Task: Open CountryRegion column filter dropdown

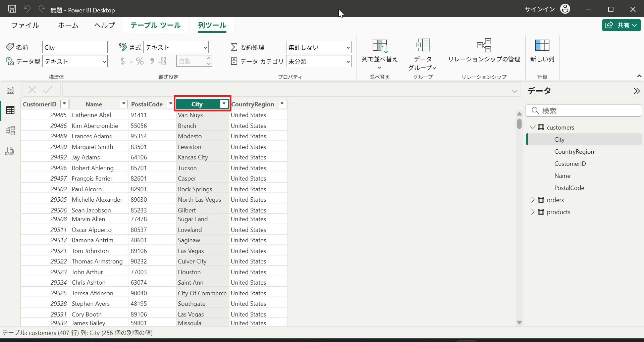Action: (282, 104)
